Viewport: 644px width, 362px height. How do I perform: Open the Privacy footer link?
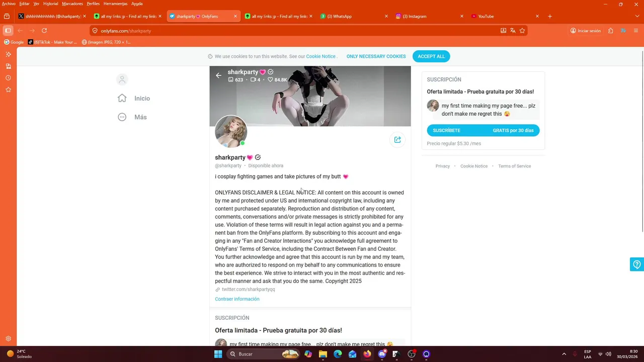(443, 166)
